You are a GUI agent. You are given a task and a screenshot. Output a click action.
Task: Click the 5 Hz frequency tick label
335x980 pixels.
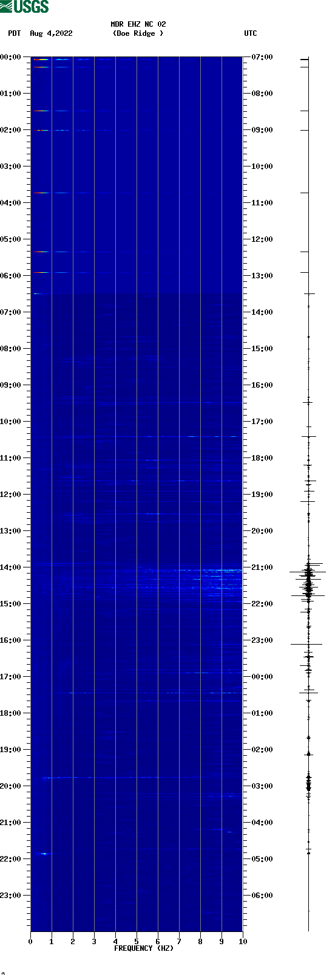[137, 942]
